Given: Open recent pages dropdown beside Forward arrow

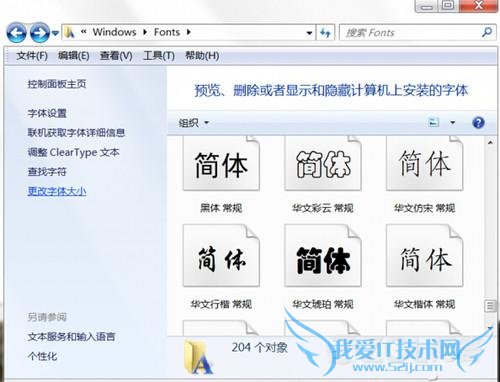Looking at the screenshot, I should 55,33.
